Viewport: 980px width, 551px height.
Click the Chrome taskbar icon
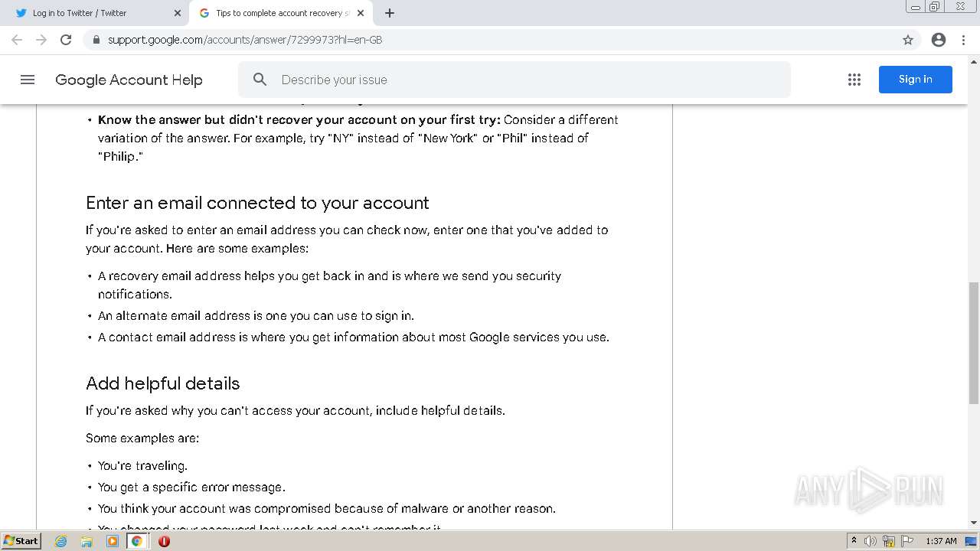tap(137, 541)
